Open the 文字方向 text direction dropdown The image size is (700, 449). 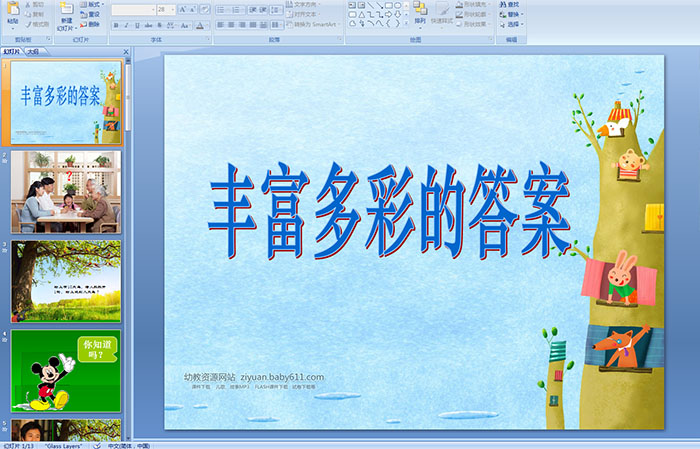pos(304,4)
